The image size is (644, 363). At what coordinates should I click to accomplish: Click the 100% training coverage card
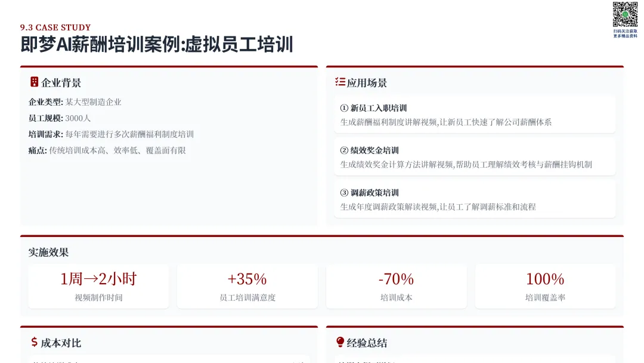(545, 287)
